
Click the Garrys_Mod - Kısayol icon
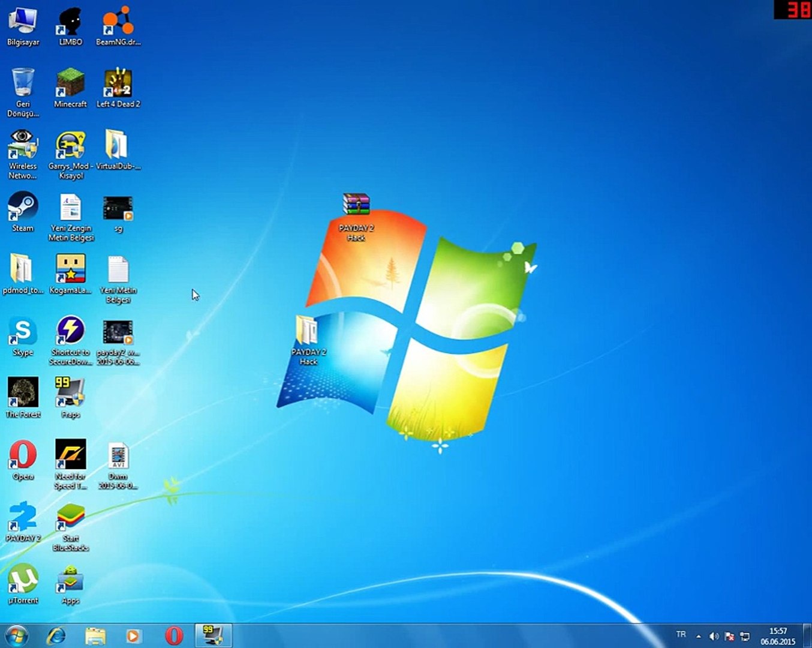click(70, 155)
